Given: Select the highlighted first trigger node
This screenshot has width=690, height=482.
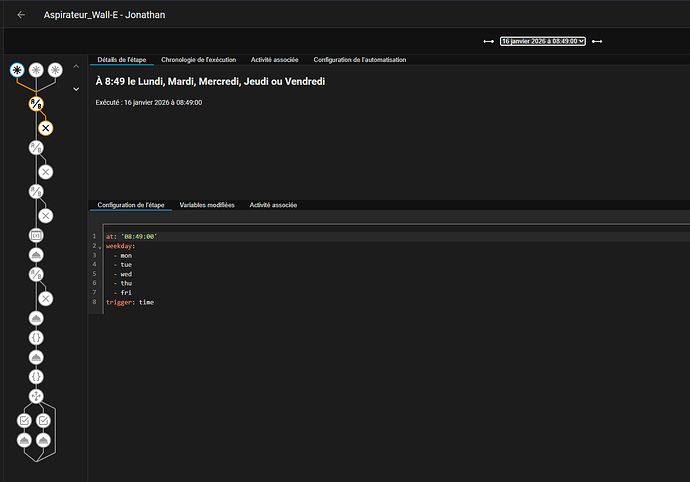Looking at the screenshot, I should tap(17, 69).
